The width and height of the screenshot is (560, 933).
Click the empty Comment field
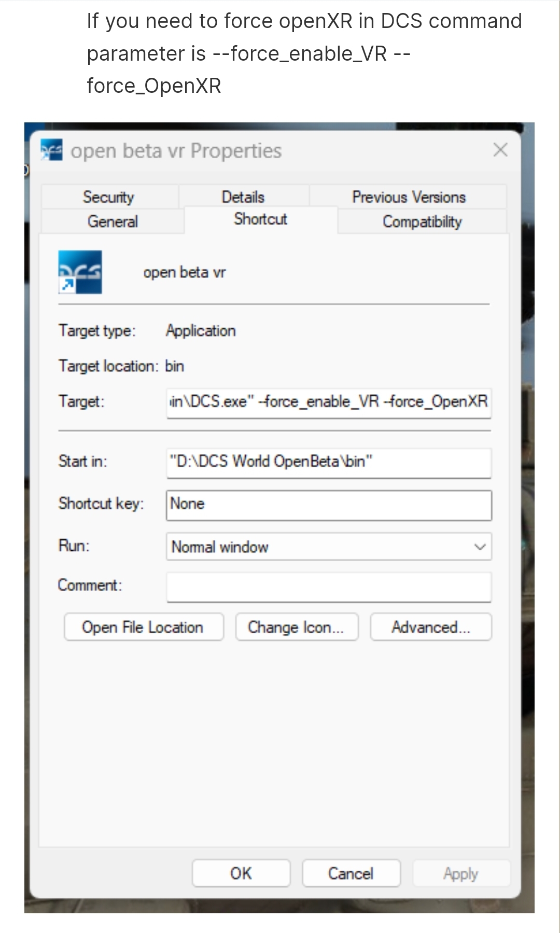tap(329, 587)
